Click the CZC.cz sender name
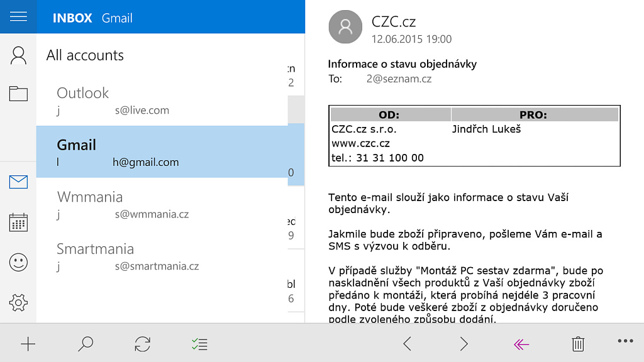Image resolution: width=644 pixels, height=362 pixels. tap(394, 22)
